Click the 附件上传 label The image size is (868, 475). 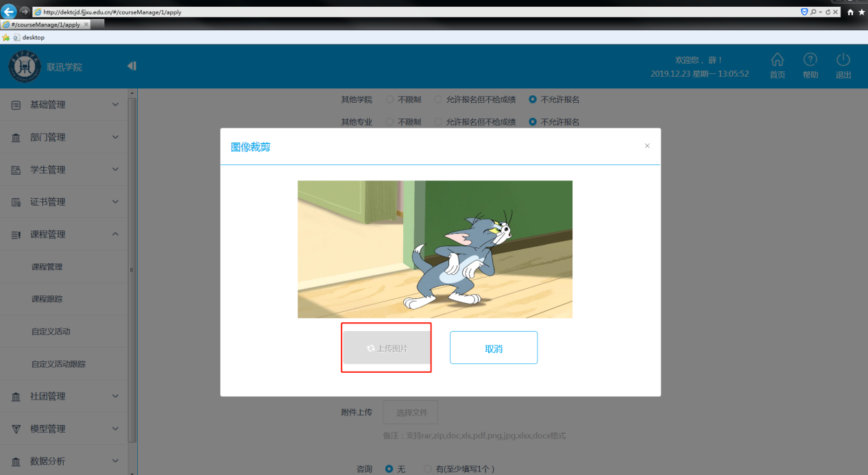pyautogui.click(x=357, y=413)
